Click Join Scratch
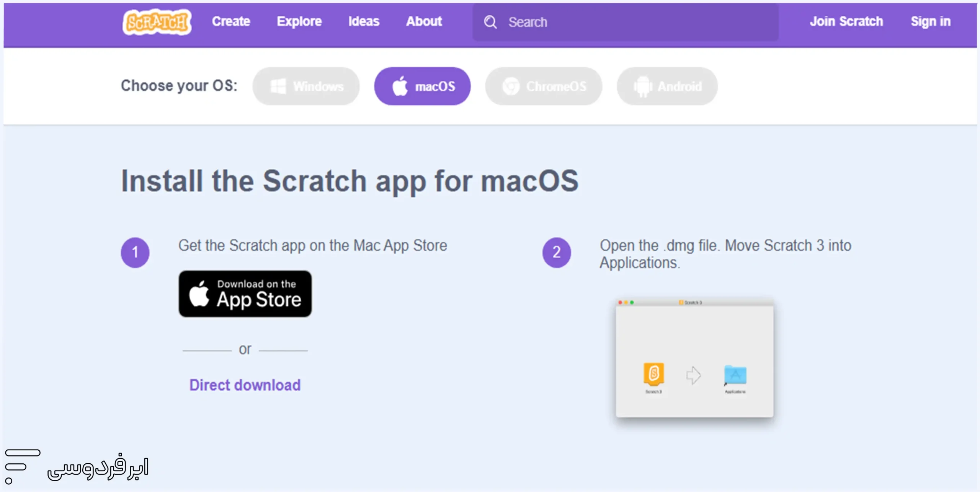980x492 pixels. tap(846, 21)
